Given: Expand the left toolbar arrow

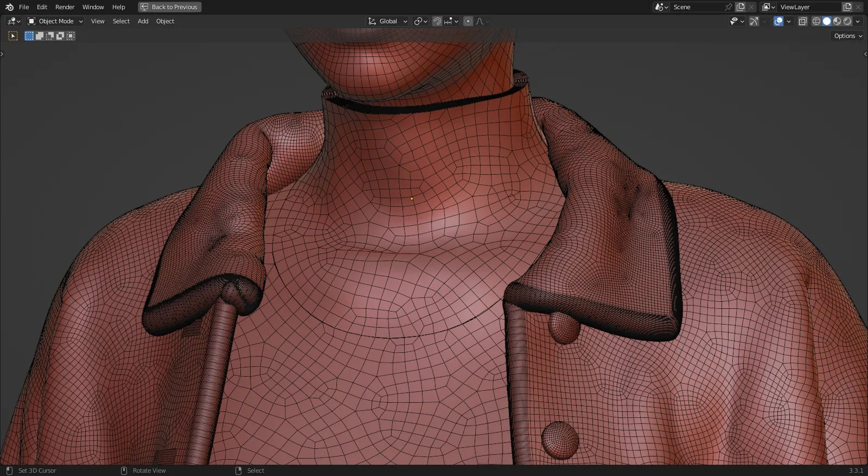Looking at the screenshot, I should (x=2, y=54).
